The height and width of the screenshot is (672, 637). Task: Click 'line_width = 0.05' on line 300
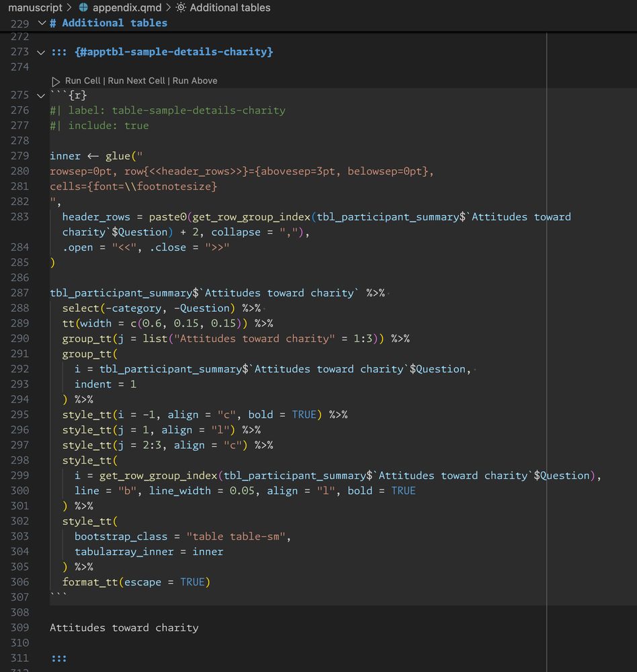202,491
